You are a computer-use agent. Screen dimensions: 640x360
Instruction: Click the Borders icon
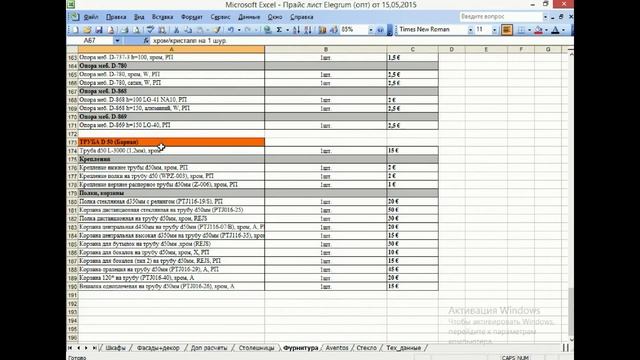(521, 30)
